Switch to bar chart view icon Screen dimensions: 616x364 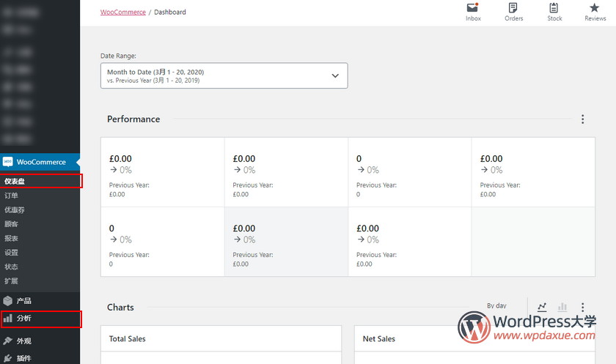tap(562, 307)
